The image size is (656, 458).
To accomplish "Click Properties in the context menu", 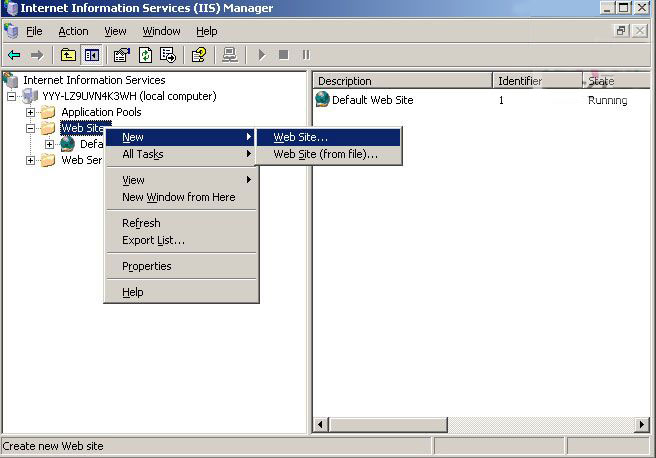I will (x=147, y=266).
